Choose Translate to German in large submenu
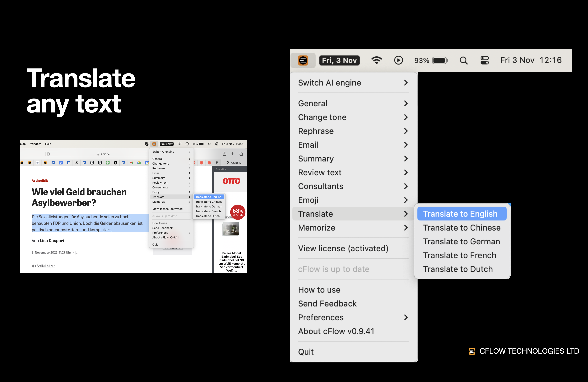Screen dimensions: 588x382 [x=461, y=241]
